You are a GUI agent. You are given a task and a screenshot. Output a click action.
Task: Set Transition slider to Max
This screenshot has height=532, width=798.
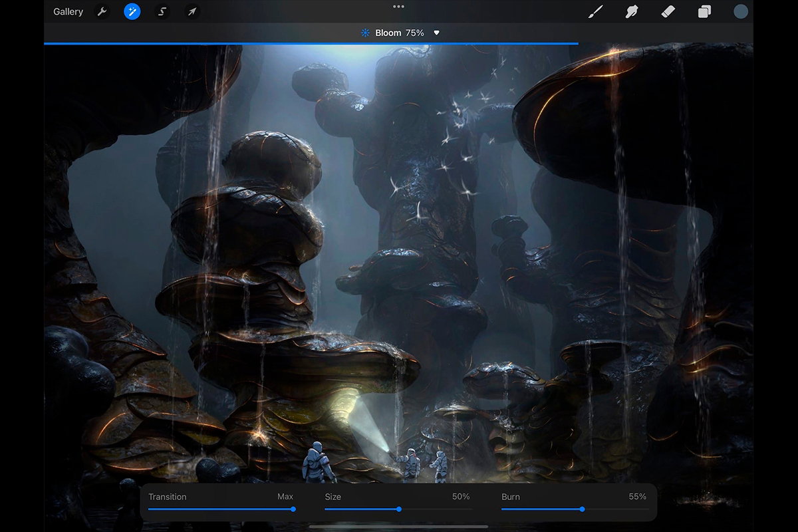click(293, 509)
